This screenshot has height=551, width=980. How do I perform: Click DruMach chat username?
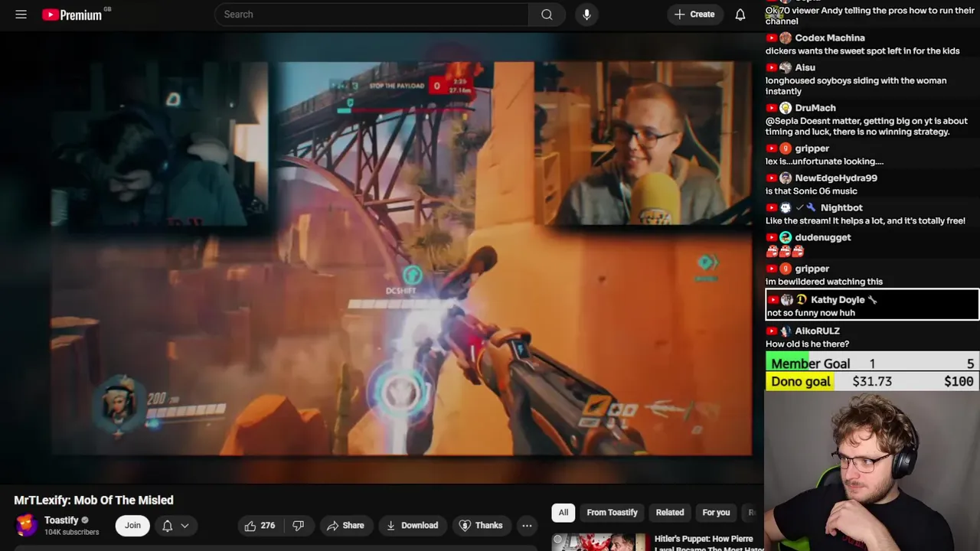click(815, 108)
